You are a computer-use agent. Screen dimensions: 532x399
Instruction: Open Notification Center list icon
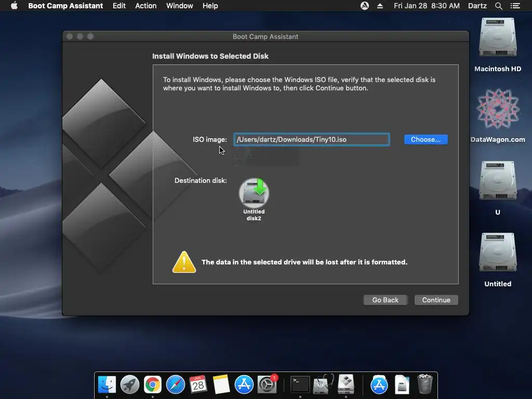point(515,6)
